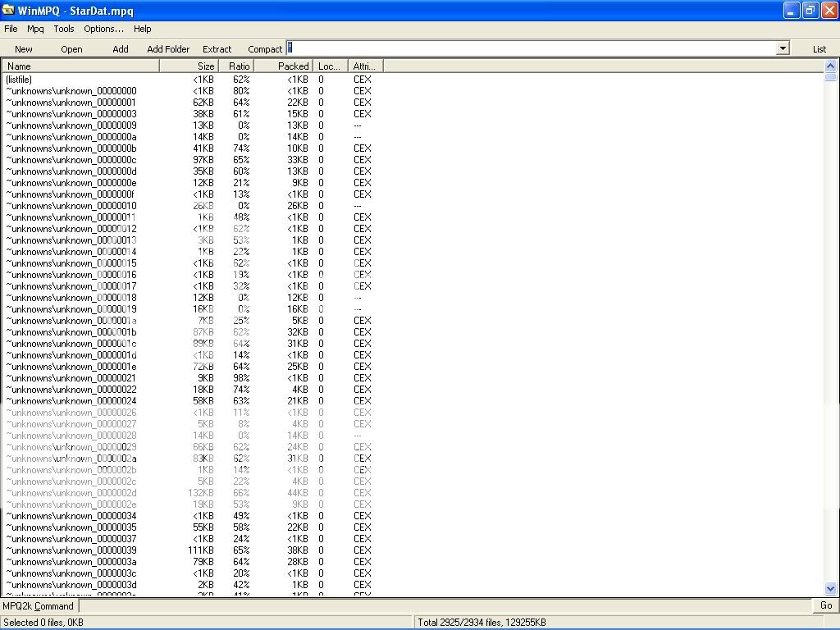This screenshot has height=630, width=840.
Task: Select file unknown_0000000d
Action: click(71, 171)
